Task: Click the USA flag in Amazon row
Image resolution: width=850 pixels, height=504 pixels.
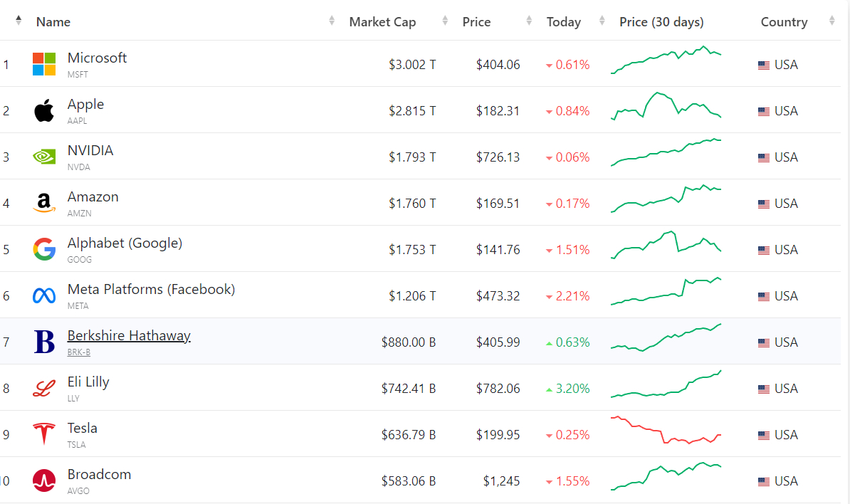Action: [x=764, y=204]
